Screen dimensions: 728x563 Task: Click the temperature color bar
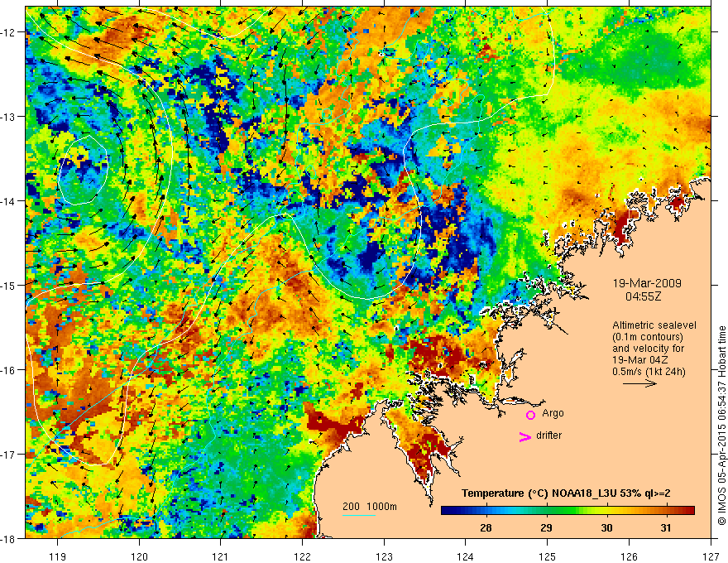tap(568, 511)
